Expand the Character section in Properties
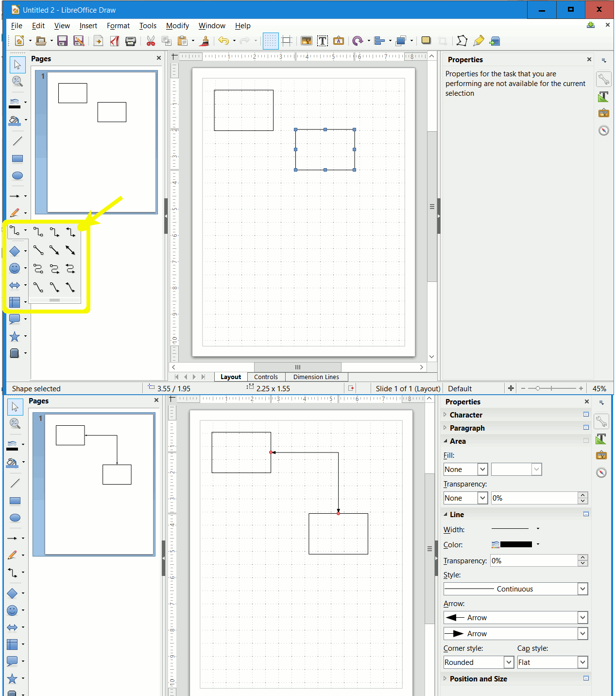 [445, 415]
